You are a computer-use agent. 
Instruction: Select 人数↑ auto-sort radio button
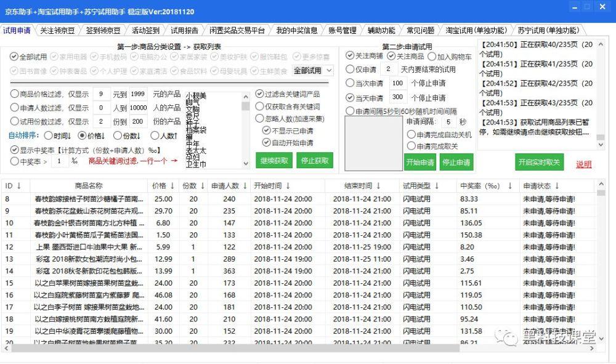point(155,135)
